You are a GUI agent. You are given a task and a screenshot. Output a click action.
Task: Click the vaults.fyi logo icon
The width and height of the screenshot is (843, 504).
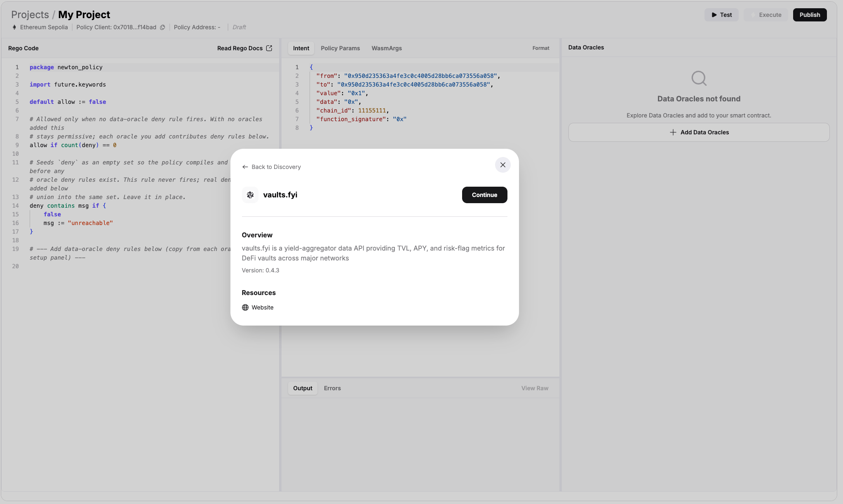250,195
